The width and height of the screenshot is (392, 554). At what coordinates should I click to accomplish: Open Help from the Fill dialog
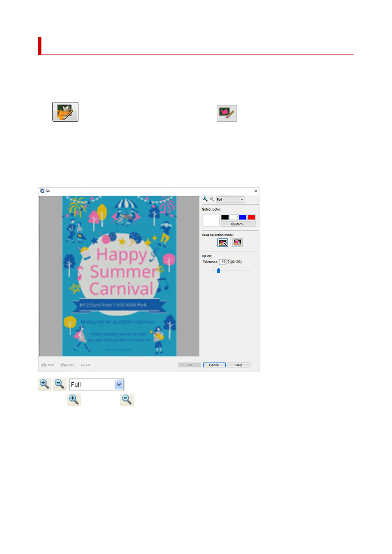(239, 365)
